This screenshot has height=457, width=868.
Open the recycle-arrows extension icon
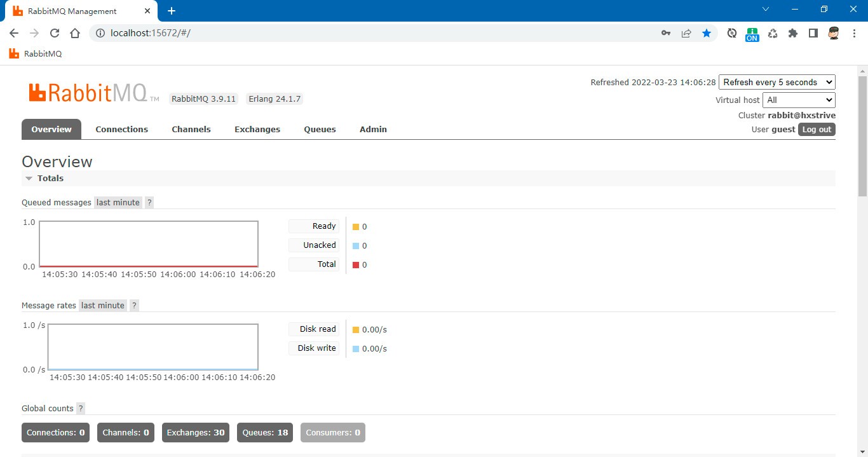coord(773,33)
